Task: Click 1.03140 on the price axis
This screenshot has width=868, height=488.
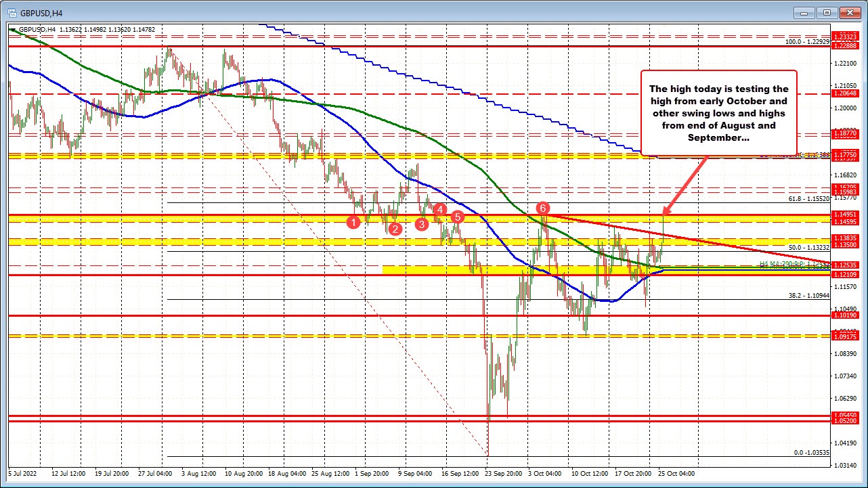Action: pyautogui.click(x=845, y=465)
